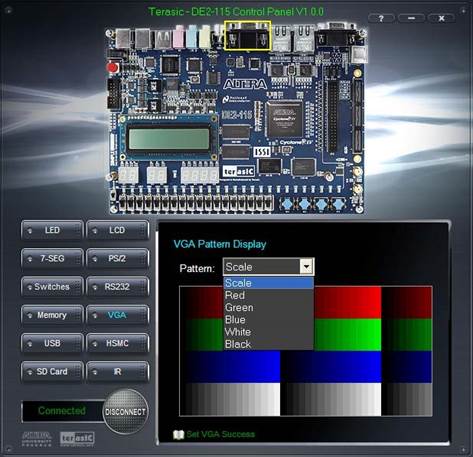Open the IR tab

[x=117, y=371]
